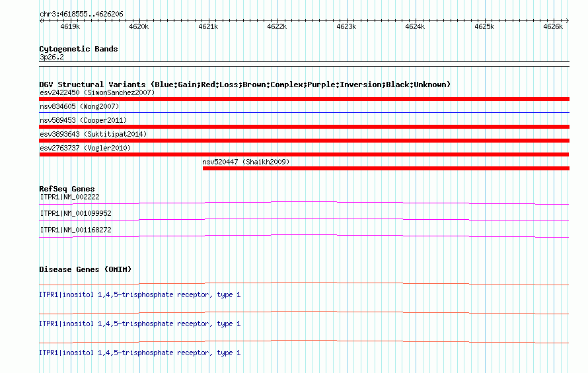
Task: Select transcript label ITPR1|NM_001099952
Action: coord(76,213)
